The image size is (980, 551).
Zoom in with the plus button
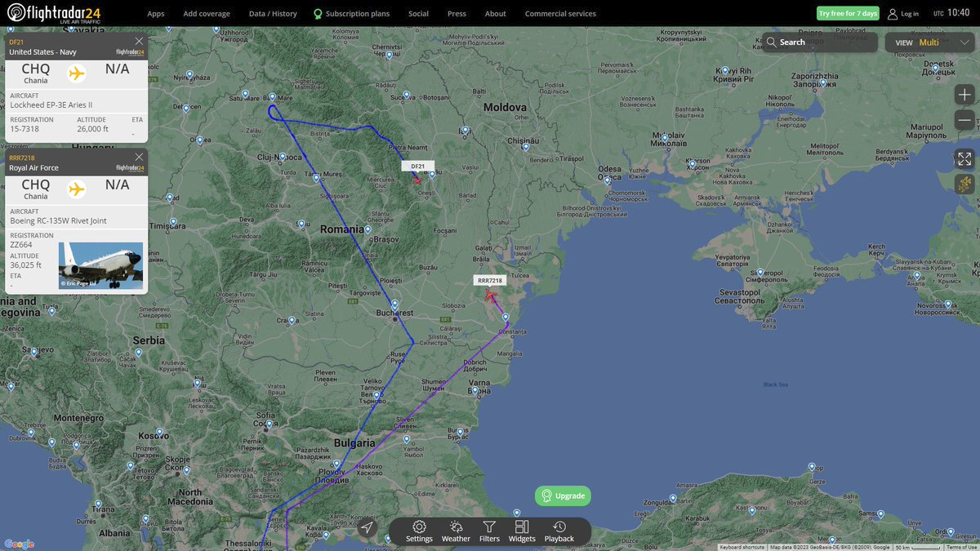[x=964, y=95]
